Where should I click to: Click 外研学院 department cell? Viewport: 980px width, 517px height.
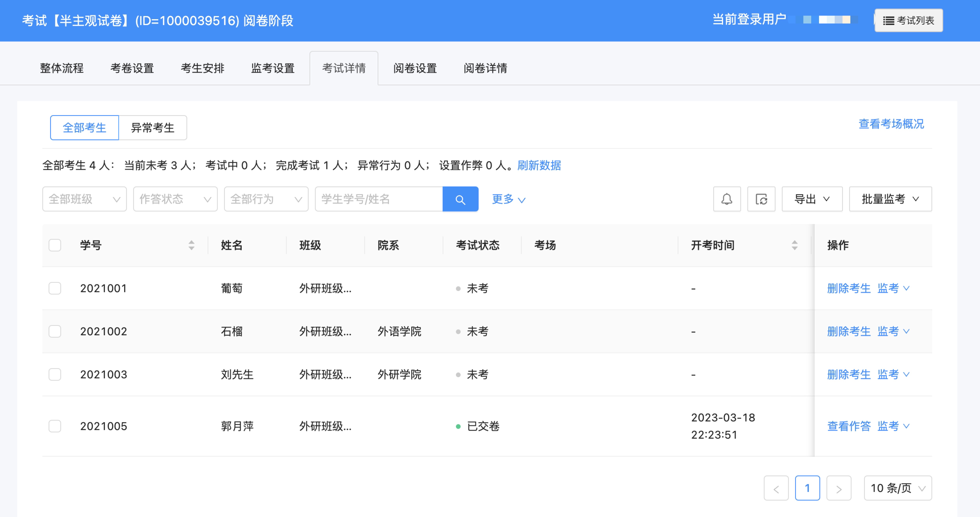400,374
